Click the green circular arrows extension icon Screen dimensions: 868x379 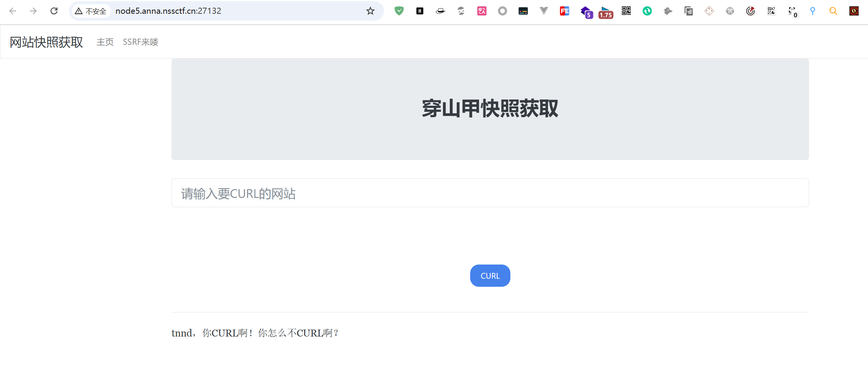647,11
